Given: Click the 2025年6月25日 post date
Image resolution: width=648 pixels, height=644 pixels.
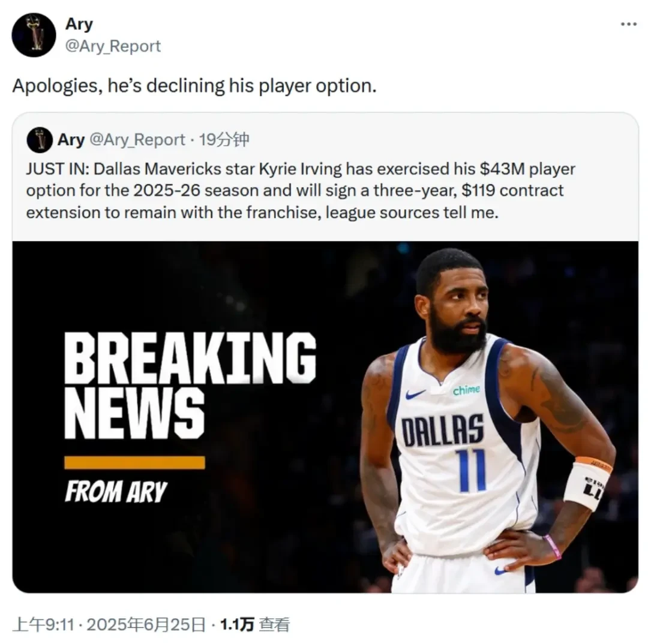Looking at the screenshot, I should 146,625.
